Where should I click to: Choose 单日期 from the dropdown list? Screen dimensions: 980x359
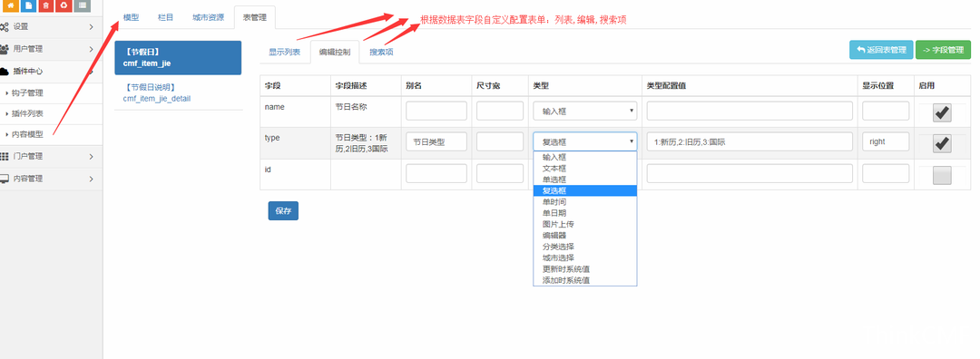coord(585,213)
